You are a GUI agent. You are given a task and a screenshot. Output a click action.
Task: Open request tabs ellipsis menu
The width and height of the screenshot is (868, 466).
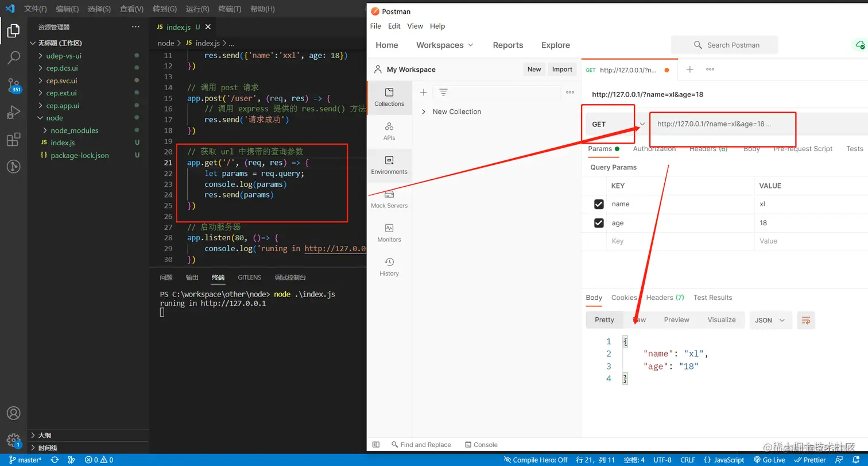710,69
